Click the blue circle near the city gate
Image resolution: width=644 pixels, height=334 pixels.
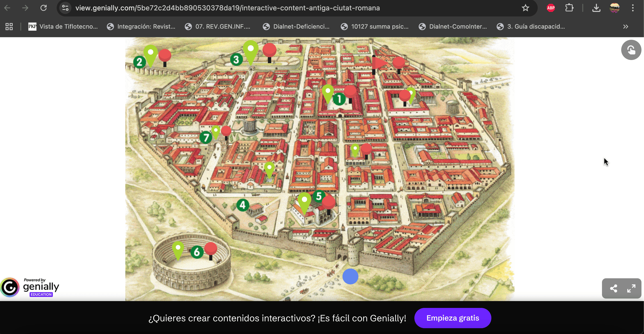[x=350, y=277]
